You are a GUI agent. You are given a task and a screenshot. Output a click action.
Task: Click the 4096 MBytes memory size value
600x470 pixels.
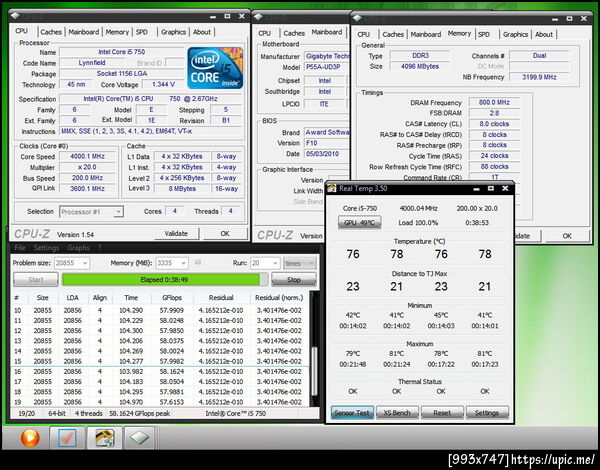pyautogui.click(x=420, y=66)
